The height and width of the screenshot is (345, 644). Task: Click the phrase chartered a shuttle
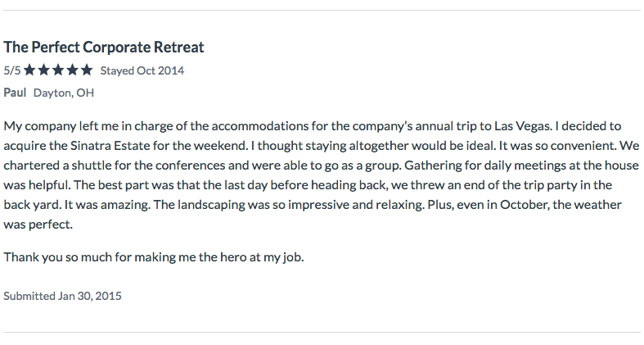pyautogui.click(x=57, y=166)
